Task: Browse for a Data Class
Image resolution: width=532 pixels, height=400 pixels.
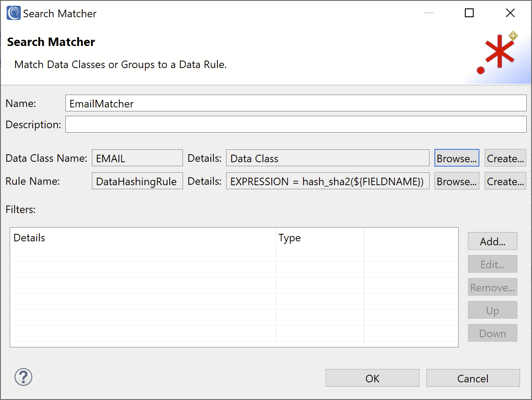Action: coord(457,158)
